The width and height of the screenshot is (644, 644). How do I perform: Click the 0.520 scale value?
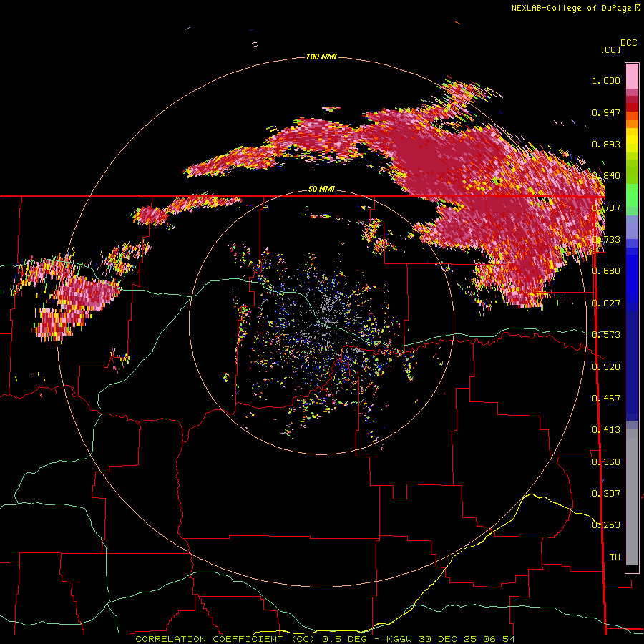tap(606, 367)
